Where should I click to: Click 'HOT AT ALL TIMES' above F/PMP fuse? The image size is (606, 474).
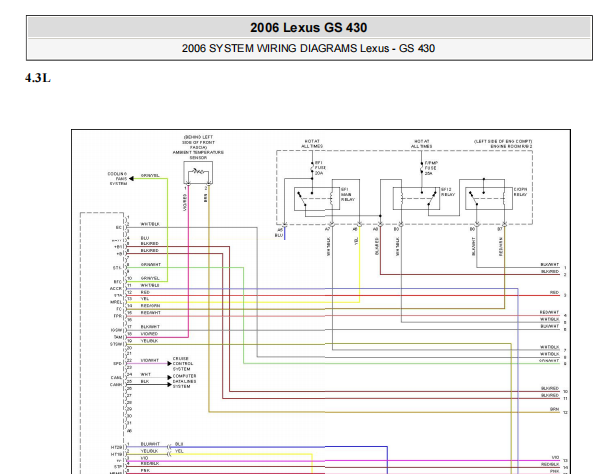(422, 144)
